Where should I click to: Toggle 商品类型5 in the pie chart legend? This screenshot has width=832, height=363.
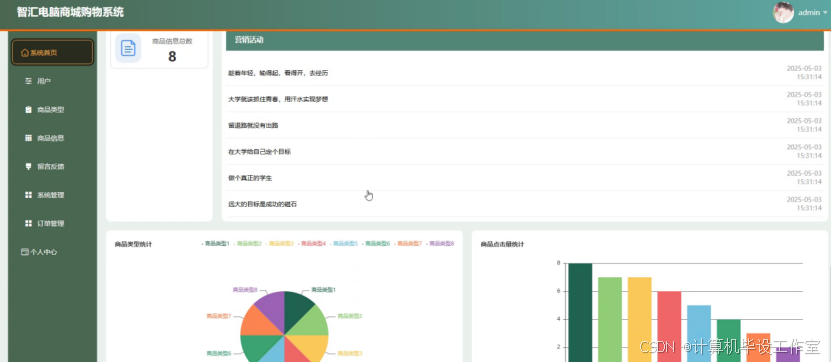coord(344,244)
